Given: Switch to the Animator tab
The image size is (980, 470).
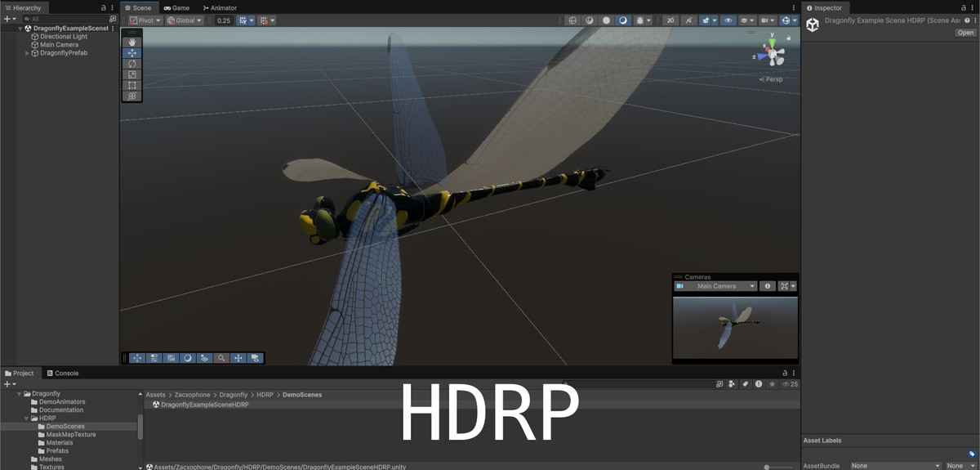Looking at the screenshot, I should coord(219,7).
